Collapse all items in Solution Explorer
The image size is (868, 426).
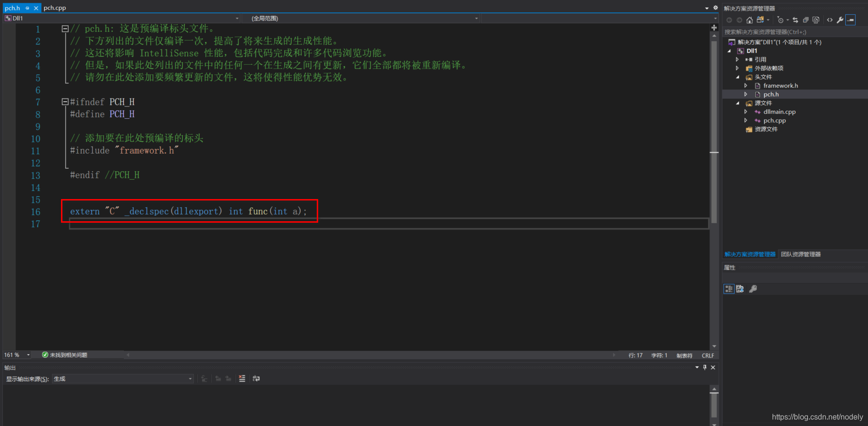(x=806, y=20)
